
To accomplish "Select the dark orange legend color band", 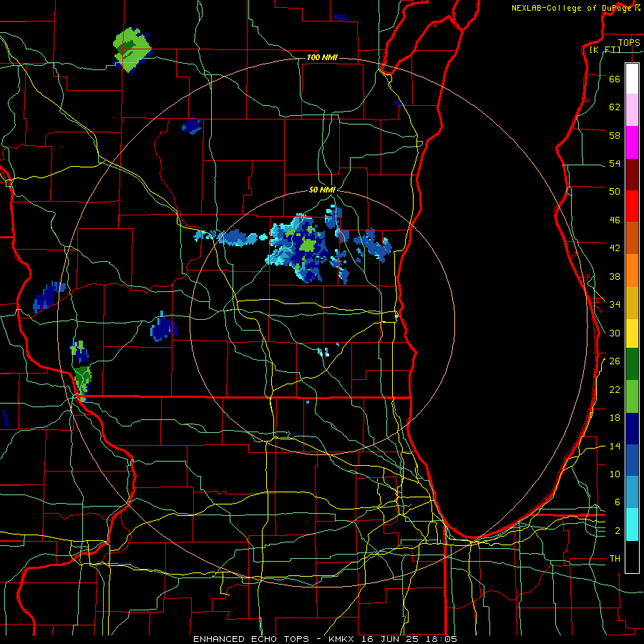I will click(632, 238).
